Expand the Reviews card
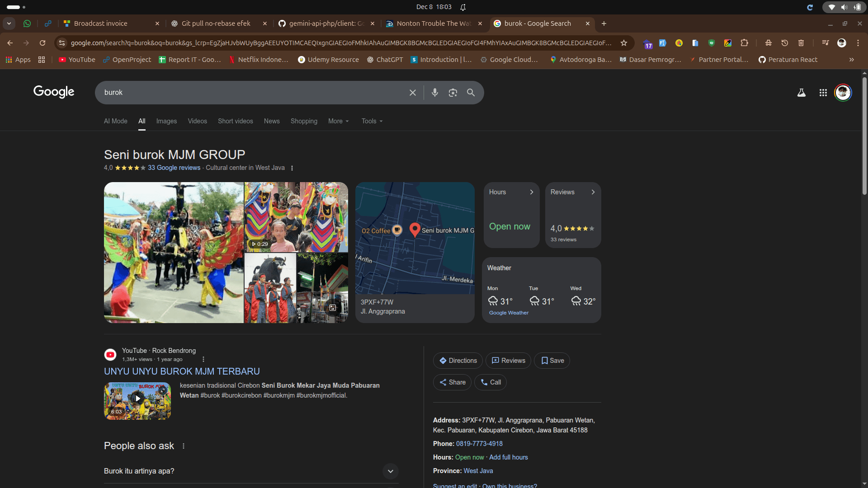The width and height of the screenshot is (868, 488). pos(573,215)
